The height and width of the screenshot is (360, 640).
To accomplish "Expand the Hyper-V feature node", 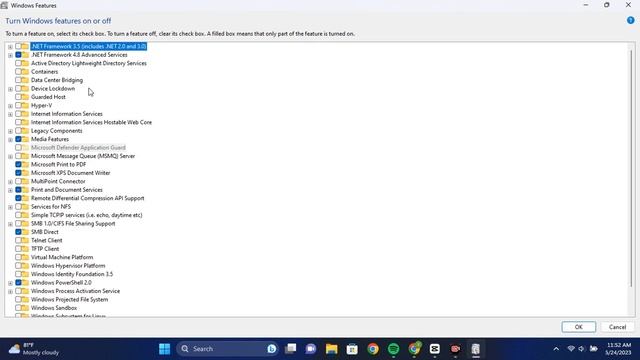I will [x=10, y=106].
